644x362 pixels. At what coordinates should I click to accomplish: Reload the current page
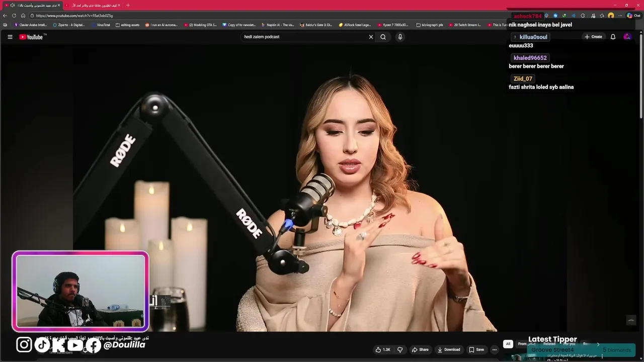pos(14,16)
